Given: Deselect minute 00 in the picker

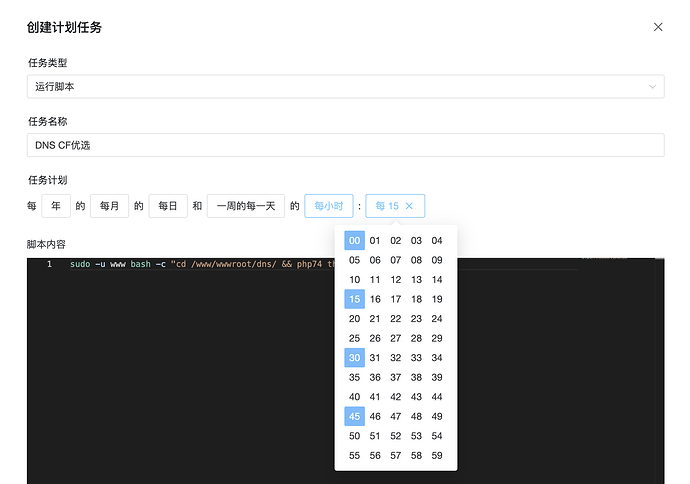Looking at the screenshot, I should [355, 240].
